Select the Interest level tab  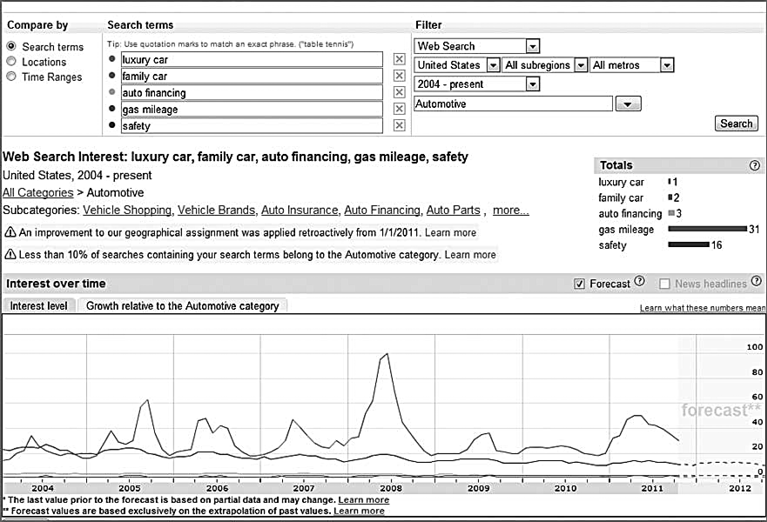[39, 306]
